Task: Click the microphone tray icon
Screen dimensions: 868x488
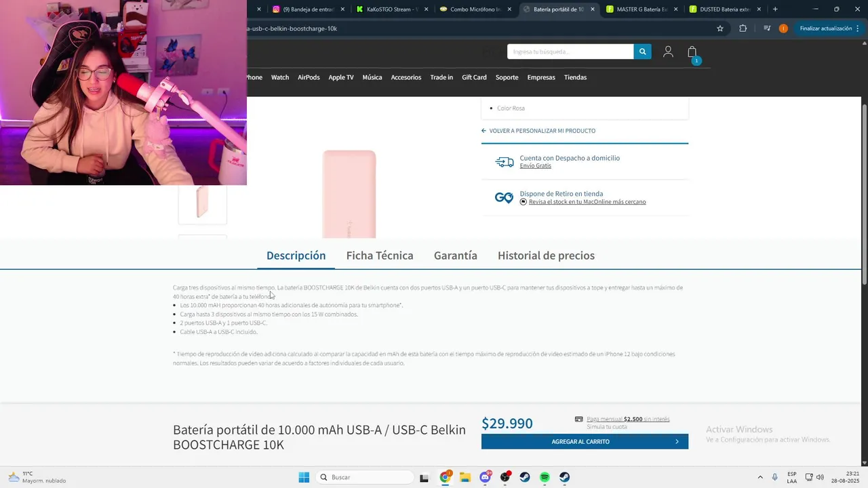Action: pyautogui.click(x=775, y=477)
